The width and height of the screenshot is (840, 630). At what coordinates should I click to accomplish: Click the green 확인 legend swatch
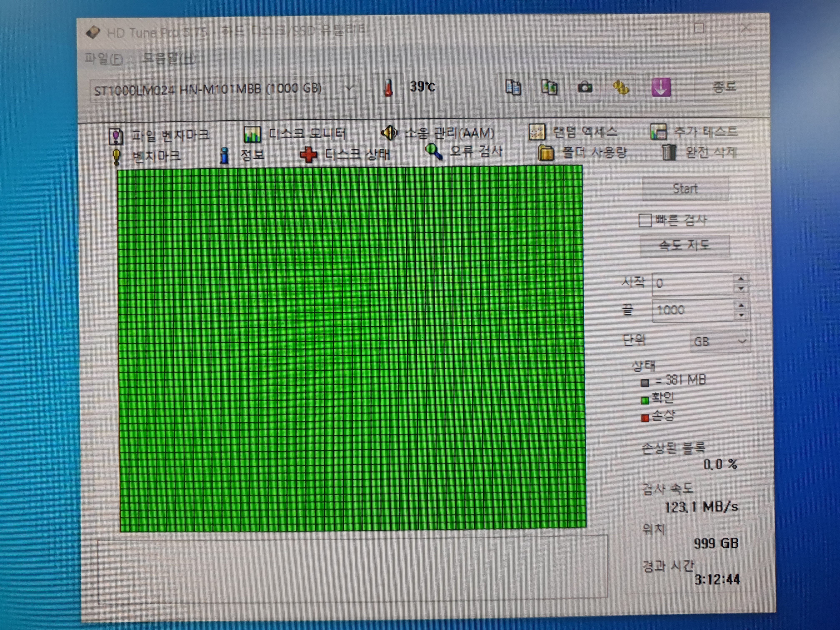tap(644, 400)
